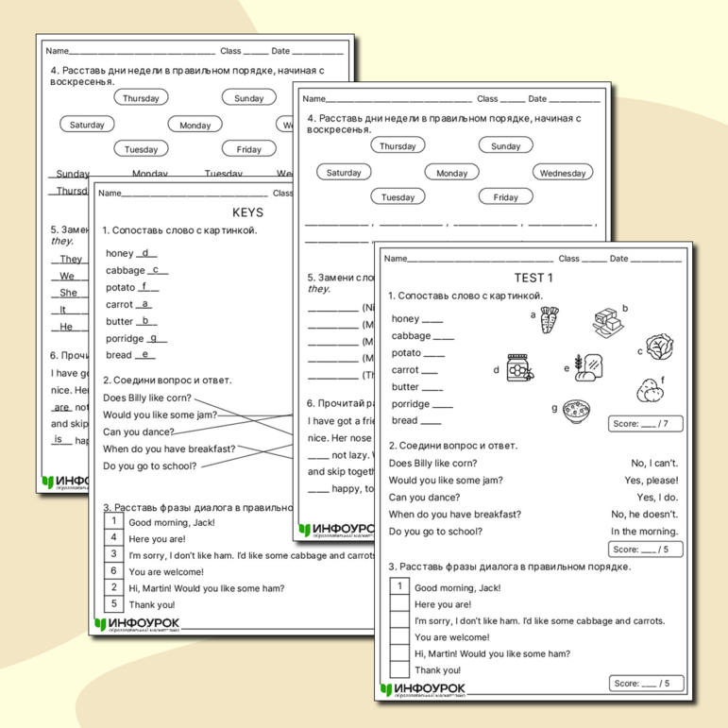Click the empty box beside 'Hi, Martin!' line on TEST 1
Viewport: 728px width, 728px height.
[399, 653]
